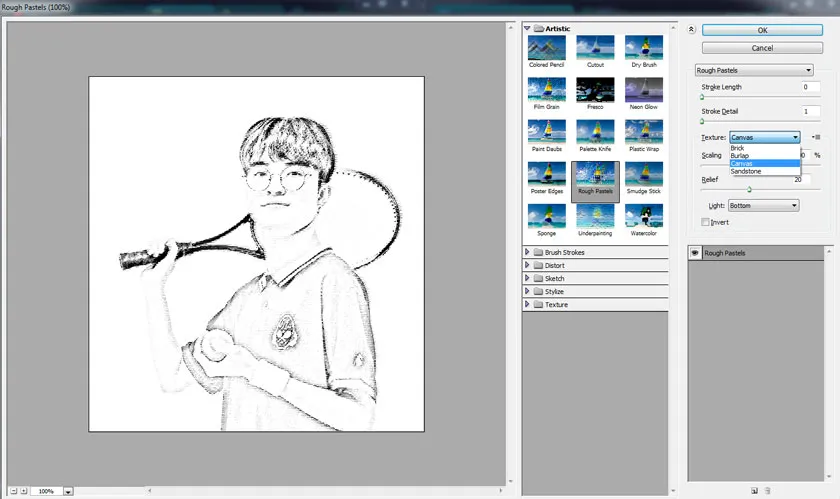Pick the Neon Glow filter thumbnail
The width and height of the screenshot is (840, 499).
pos(643,90)
